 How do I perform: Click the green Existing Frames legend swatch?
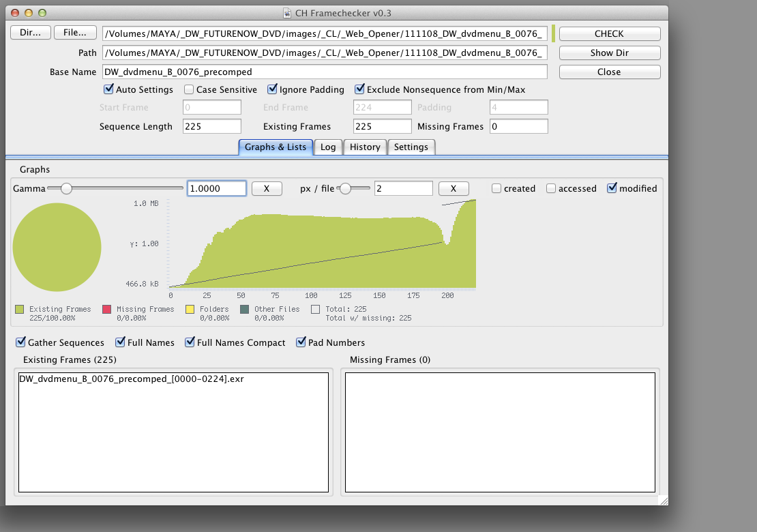click(19, 310)
